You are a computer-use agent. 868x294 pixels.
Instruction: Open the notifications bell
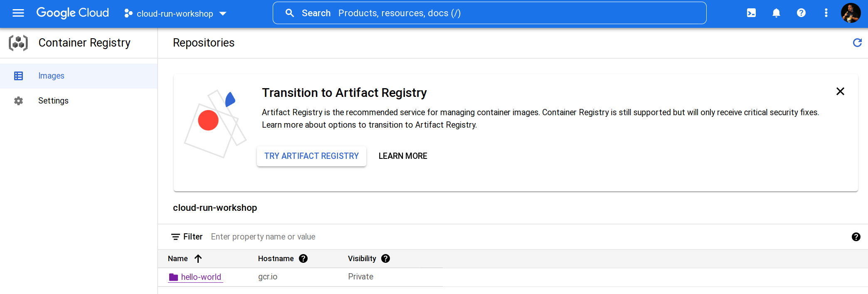tap(776, 13)
